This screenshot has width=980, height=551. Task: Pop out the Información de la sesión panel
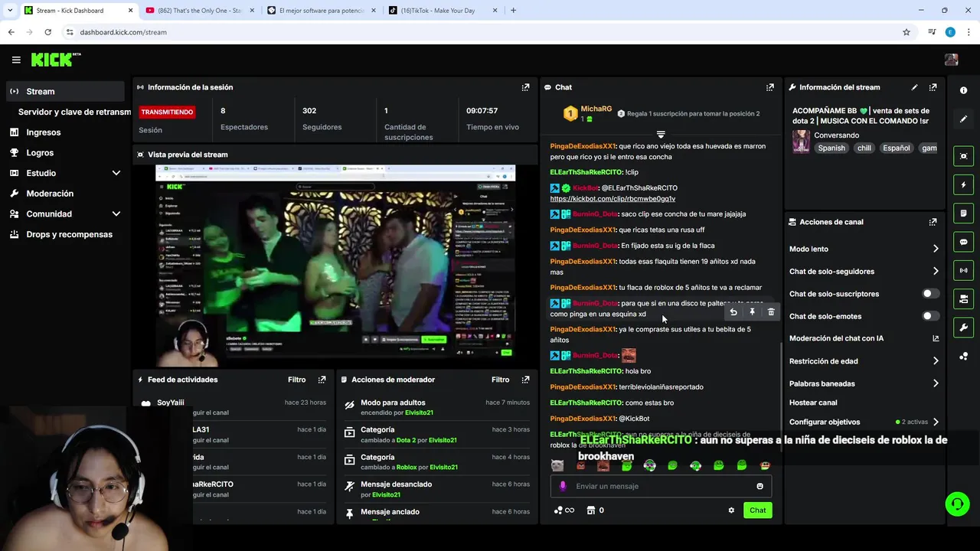525,87
